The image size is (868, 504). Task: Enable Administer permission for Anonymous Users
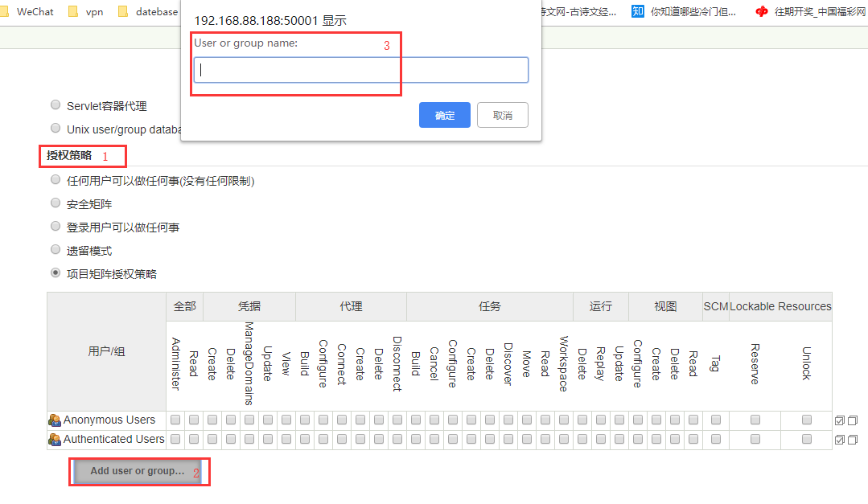175,419
